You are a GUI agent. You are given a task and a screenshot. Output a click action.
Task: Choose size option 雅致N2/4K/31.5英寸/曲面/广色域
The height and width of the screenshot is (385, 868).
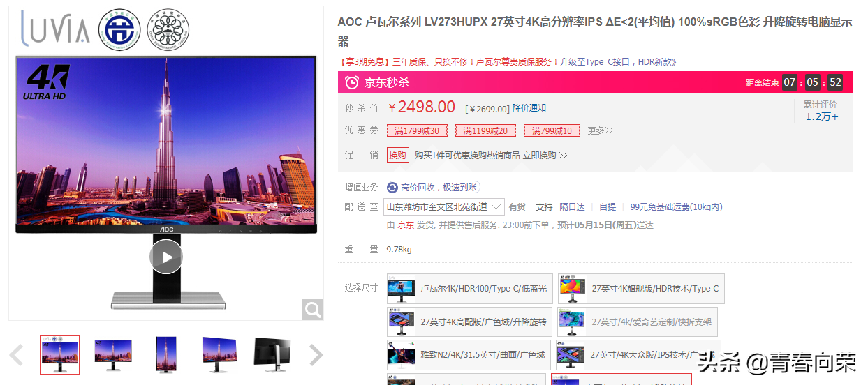(x=469, y=355)
